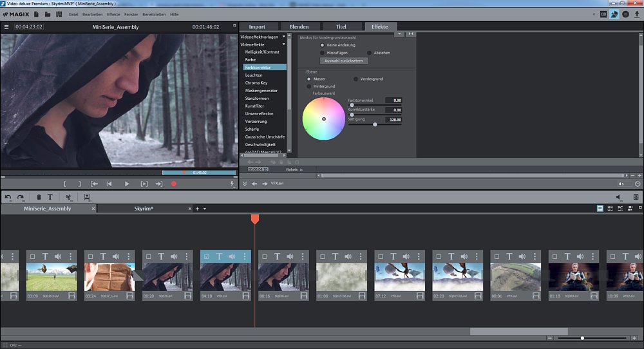Open the dropdown arrow beside the project tabs

[x=205, y=209]
